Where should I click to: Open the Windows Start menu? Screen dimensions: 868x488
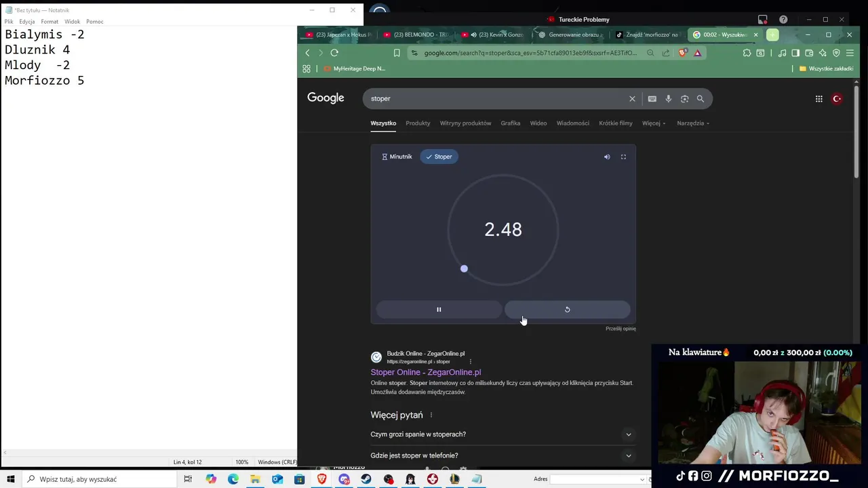click(x=11, y=479)
